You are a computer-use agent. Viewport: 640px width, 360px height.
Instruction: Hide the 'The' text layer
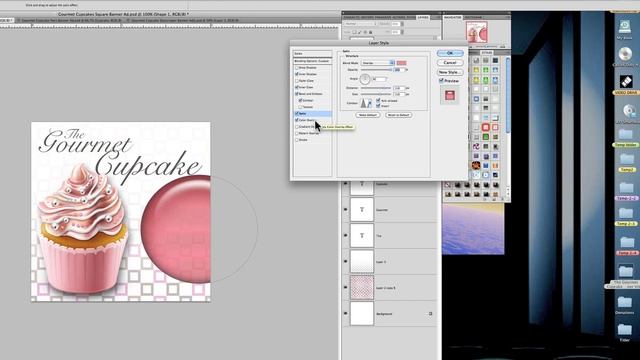click(346, 236)
